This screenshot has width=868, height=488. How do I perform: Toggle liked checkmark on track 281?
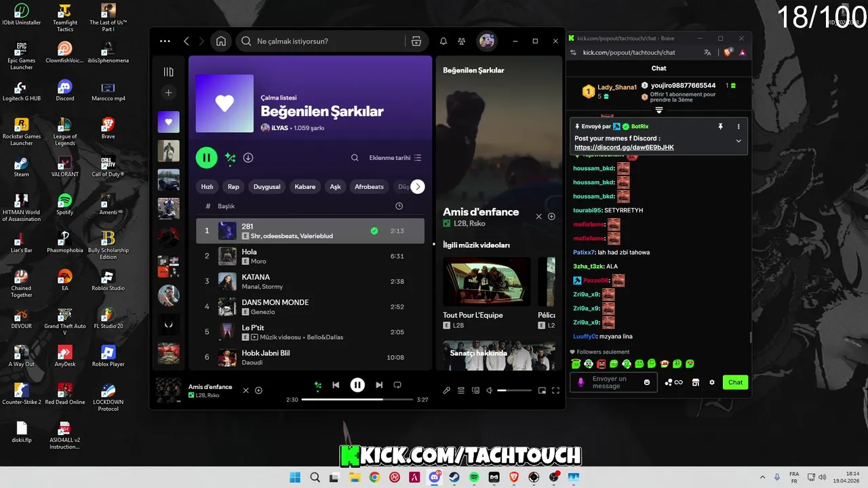tap(374, 231)
